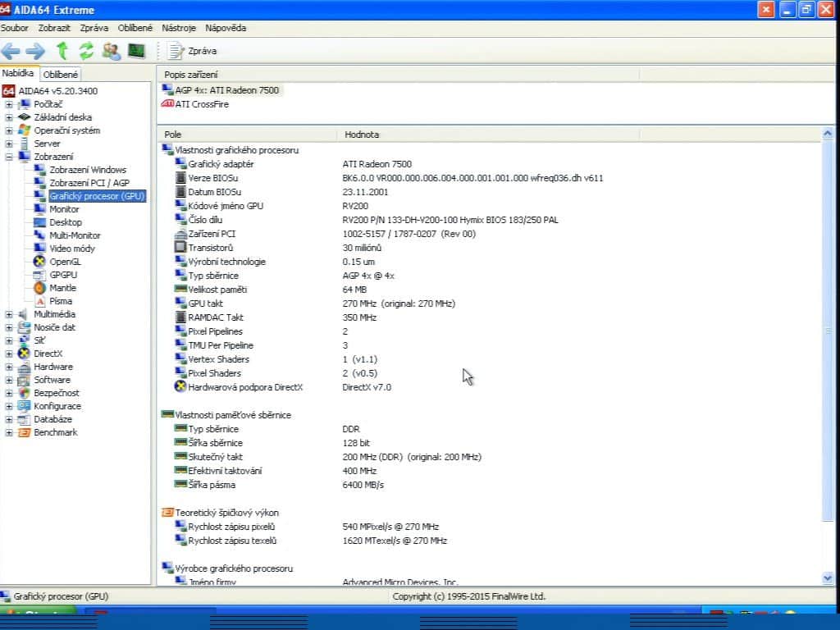
Task: Expand the Benchmark tree node
Action: point(8,432)
